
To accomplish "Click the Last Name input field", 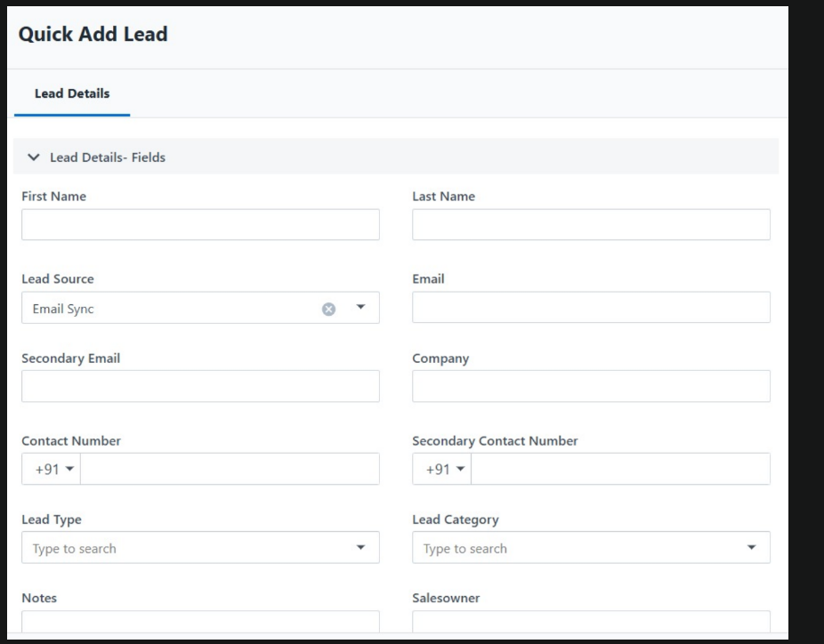I will coord(591,225).
